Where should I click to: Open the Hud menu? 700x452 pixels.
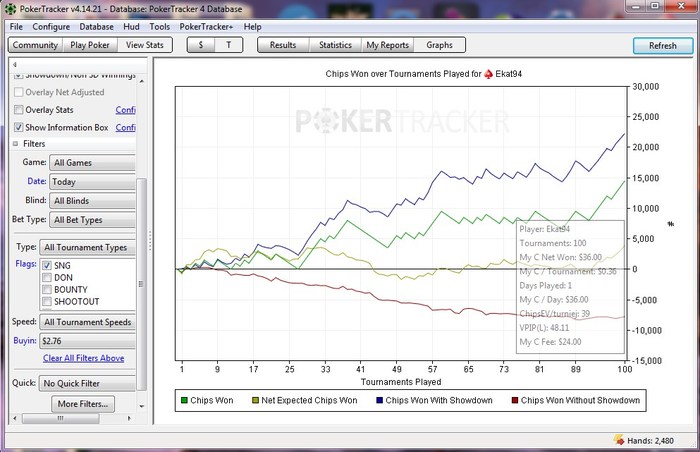[x=131, y=27]
